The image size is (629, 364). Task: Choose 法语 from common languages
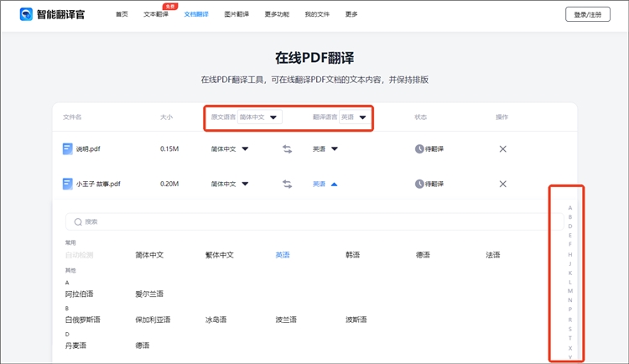(493, 255)
